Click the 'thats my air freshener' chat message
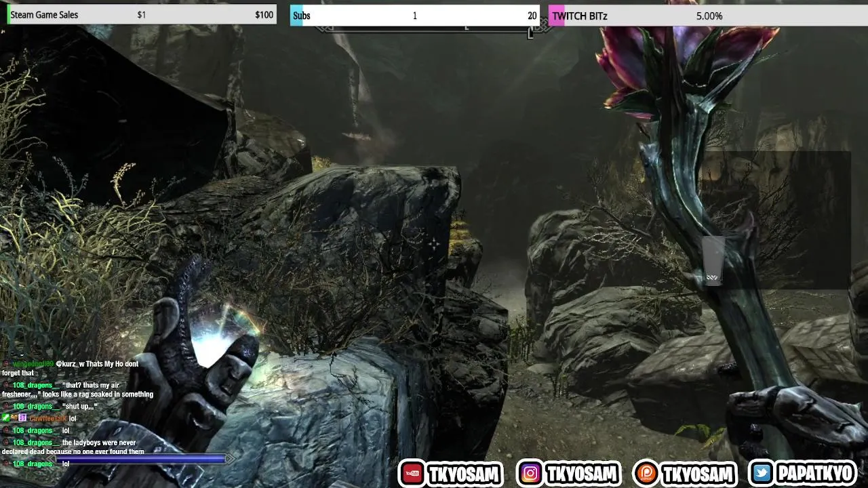This screenshot has width=868, height=488. point(77,390)
